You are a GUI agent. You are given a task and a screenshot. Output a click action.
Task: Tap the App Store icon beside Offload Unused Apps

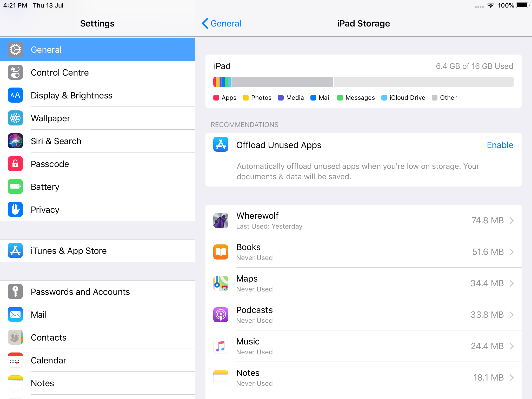221,144
